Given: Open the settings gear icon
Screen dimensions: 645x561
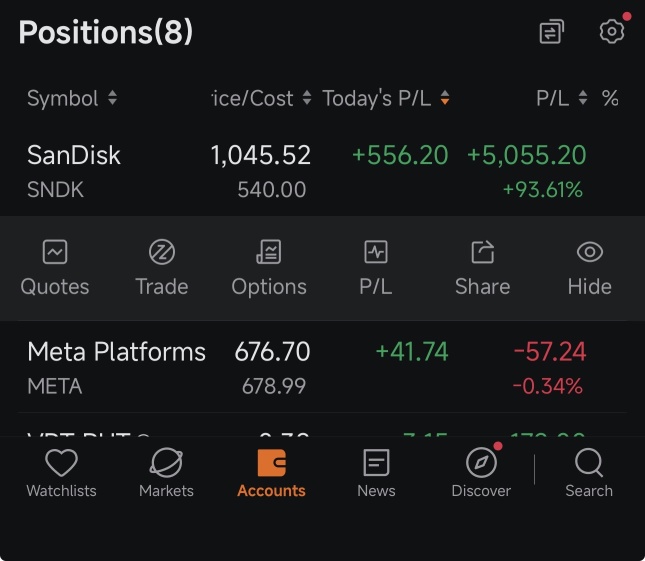Looking at the screenshot, I should point(612,32).
